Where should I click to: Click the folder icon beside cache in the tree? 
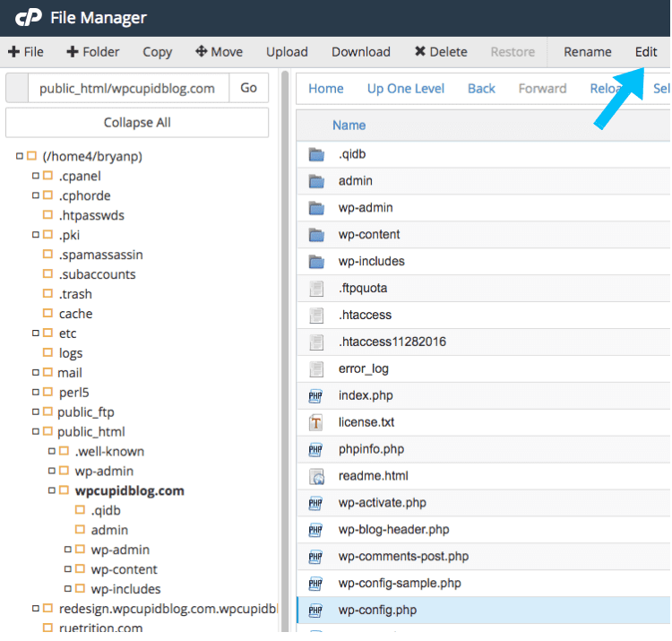coord(48,313)
